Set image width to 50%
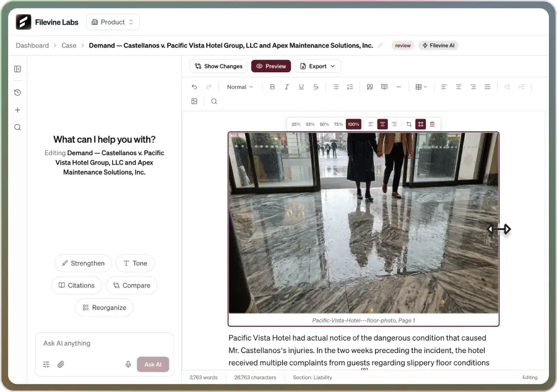 click(324, 124)
